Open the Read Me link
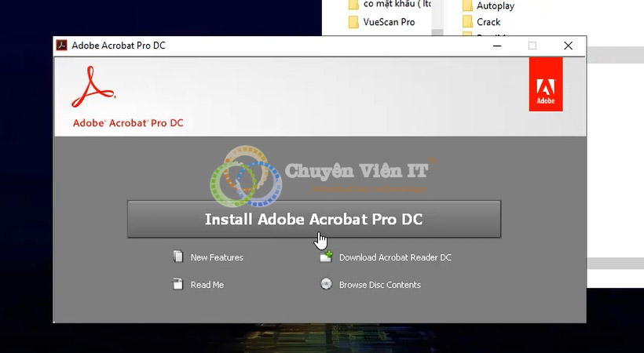644x353 pixels. [x=207, y=285]
